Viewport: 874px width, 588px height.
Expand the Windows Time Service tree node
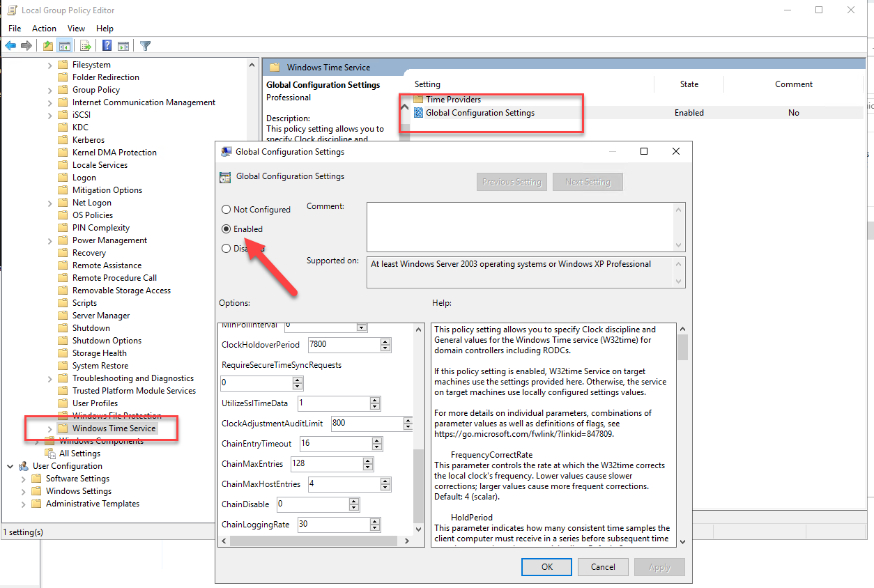[50, 428]
